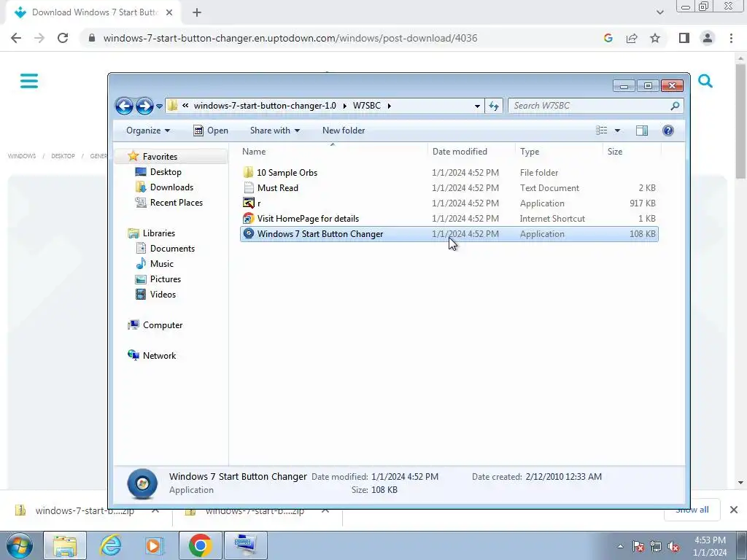
Task: Open Videos library
Action: tap(163, 295)
